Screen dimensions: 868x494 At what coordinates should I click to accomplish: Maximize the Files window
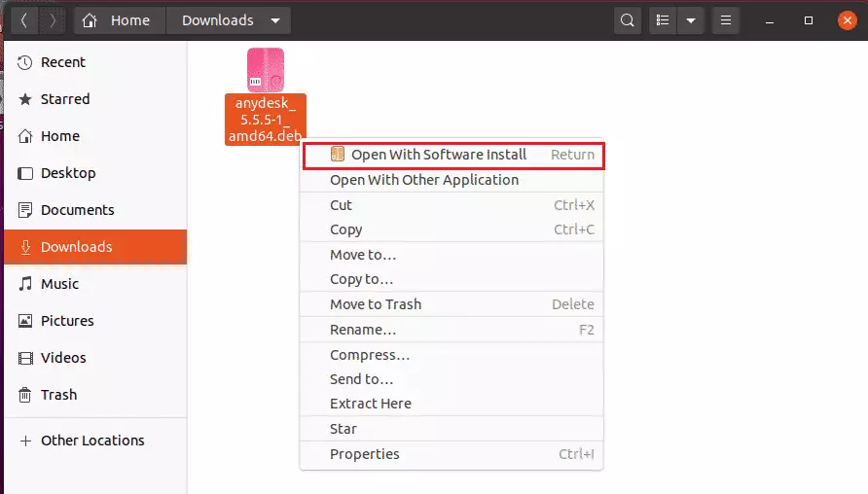[x=809, y=20]
